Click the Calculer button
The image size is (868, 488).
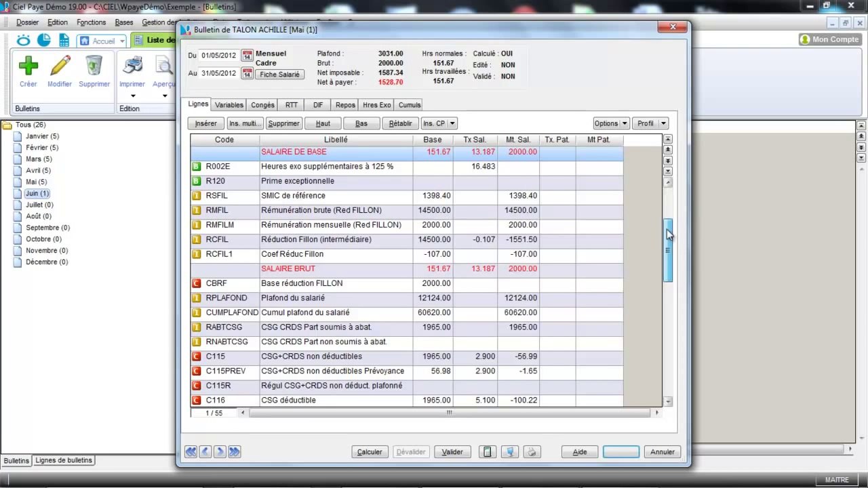370,452
